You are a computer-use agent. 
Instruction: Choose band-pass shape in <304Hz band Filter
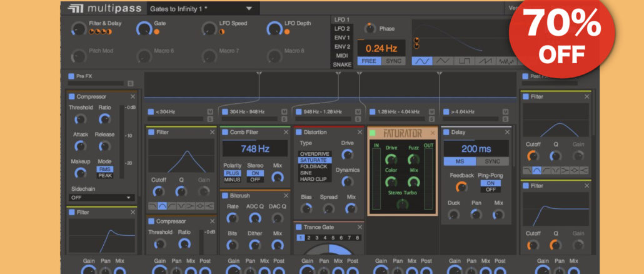[162, 206]
